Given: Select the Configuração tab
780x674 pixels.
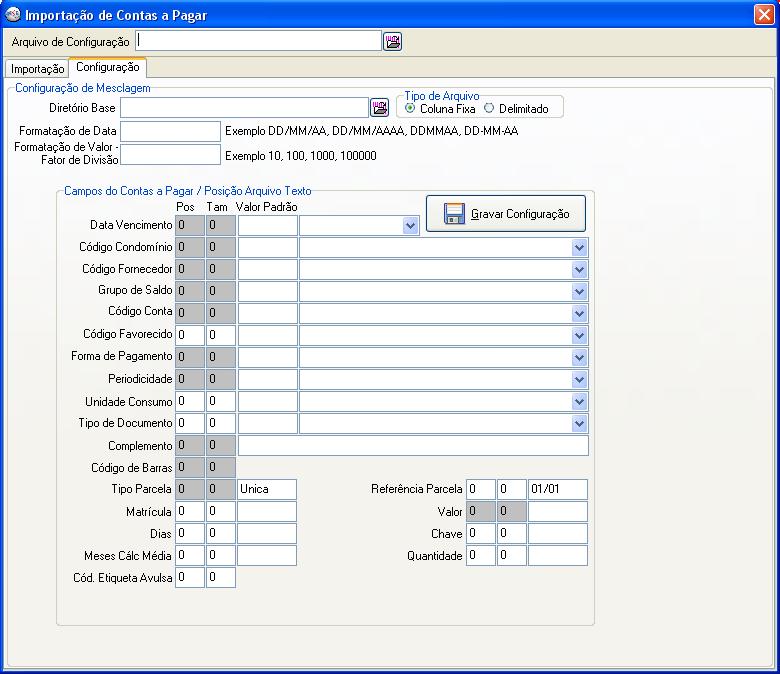Looking at the screenshot, I should [x=107, y=67].
